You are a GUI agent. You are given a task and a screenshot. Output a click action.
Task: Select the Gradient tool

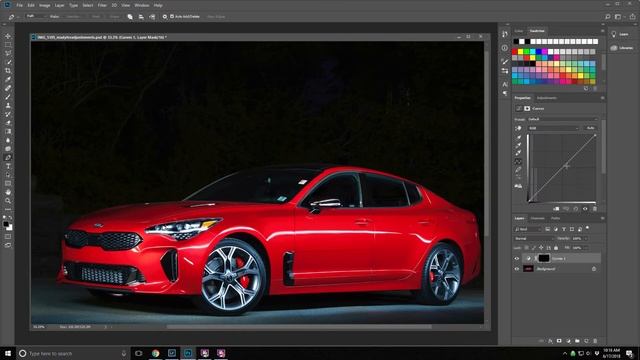click(8, 131)
